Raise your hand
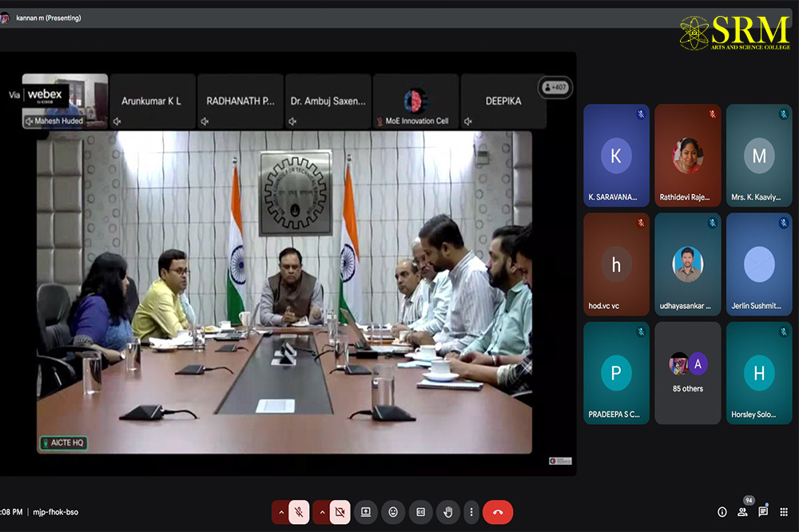Screen dimensions: 799x532 click(448, 512)
